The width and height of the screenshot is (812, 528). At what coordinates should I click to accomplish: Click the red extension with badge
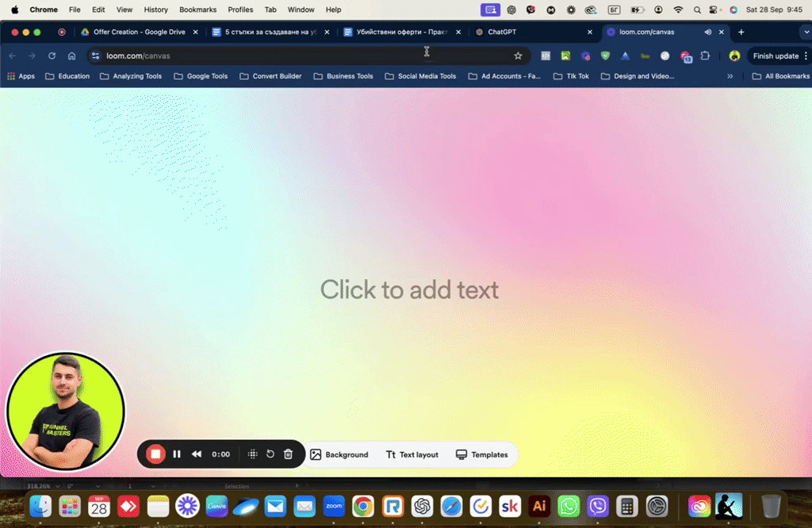tap(686, 56)
